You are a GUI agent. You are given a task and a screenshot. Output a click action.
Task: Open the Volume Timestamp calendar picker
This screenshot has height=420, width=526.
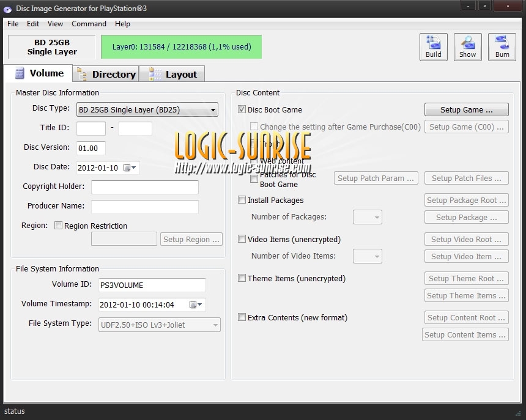click(196, 304)
